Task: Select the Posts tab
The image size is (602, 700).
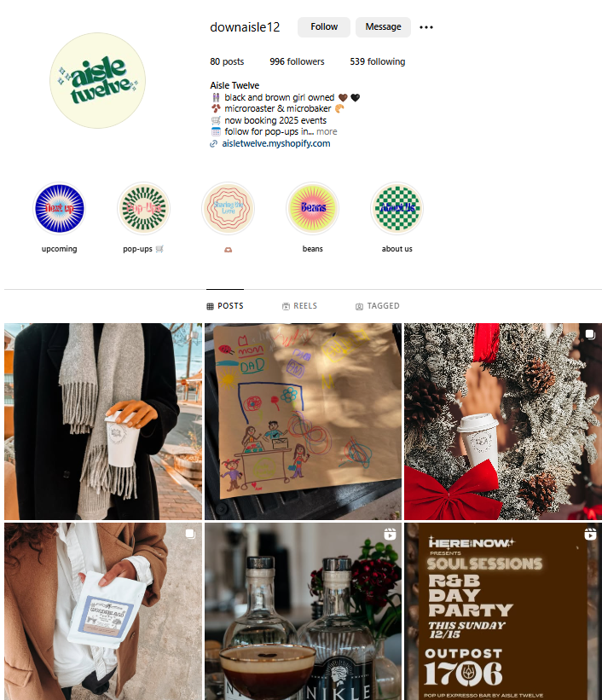Action: tap(225, 306)
